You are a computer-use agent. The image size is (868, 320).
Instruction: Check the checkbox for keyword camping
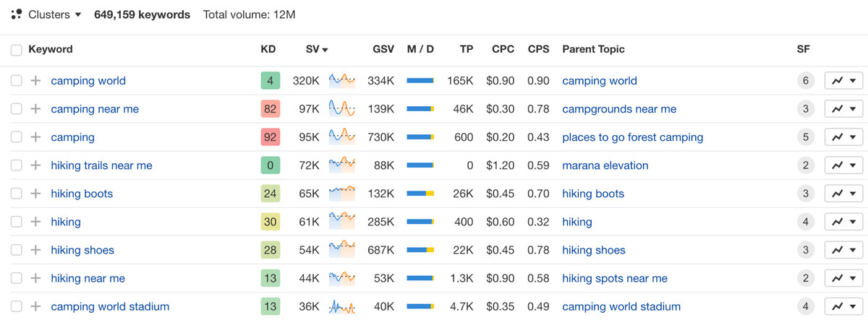pos(16,137)
